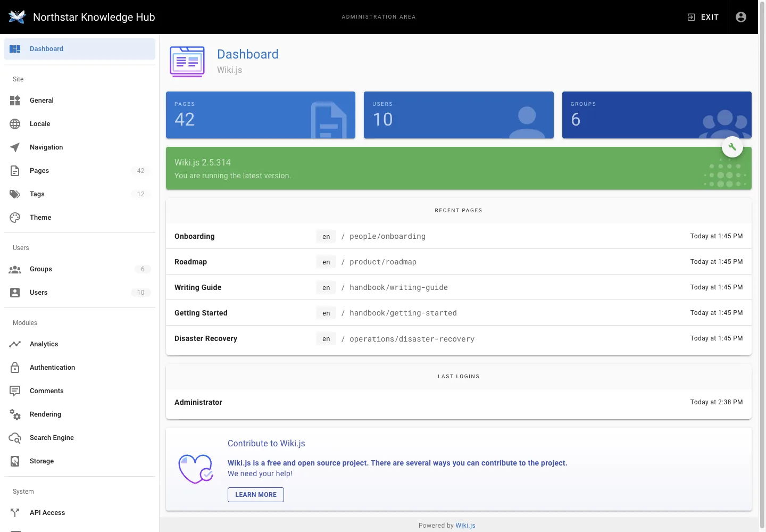
Task: Click the en locale chip on Roadmap row
Action: [x=326, y=262]
